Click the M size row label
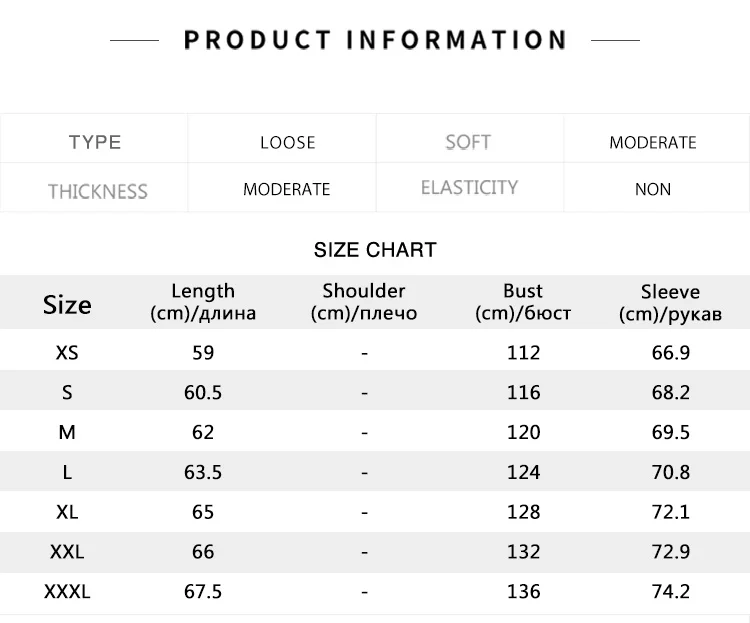 tap(67, 432)
